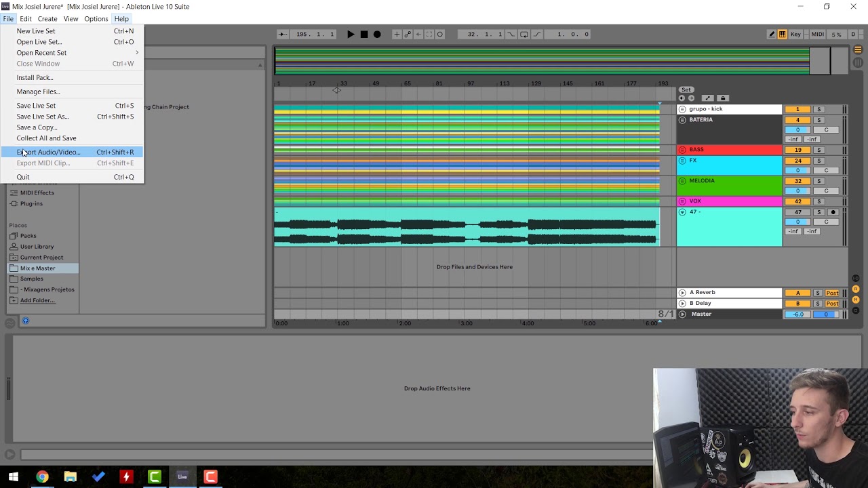Click the Set locator button
The height and width of the screenshot is (488, 868).
[x=686, y=89]
